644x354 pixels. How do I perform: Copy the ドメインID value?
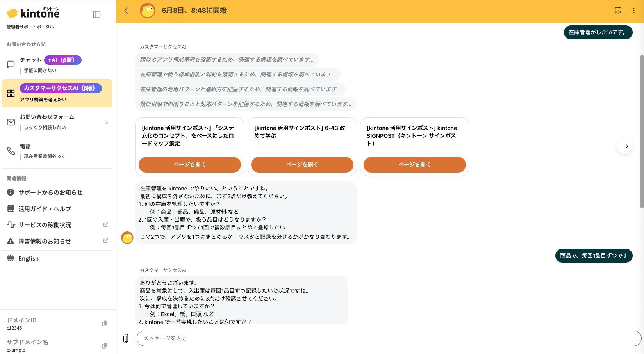pos(105,324)
